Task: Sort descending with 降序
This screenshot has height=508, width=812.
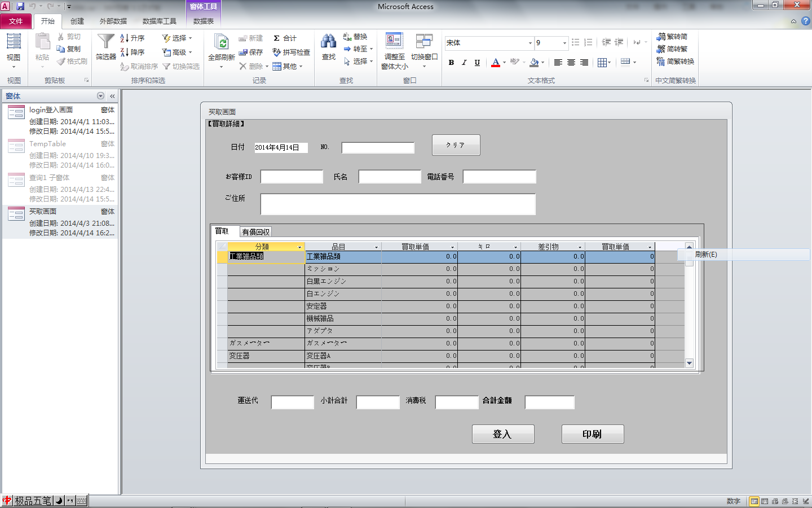Action: pos(133,52)
